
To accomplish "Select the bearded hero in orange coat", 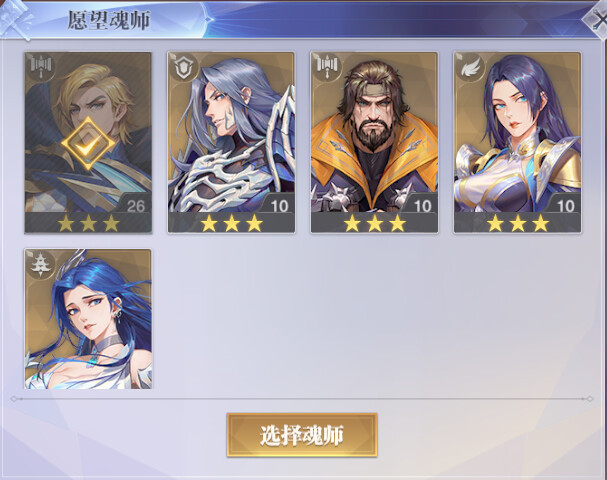I will point(374,142).
